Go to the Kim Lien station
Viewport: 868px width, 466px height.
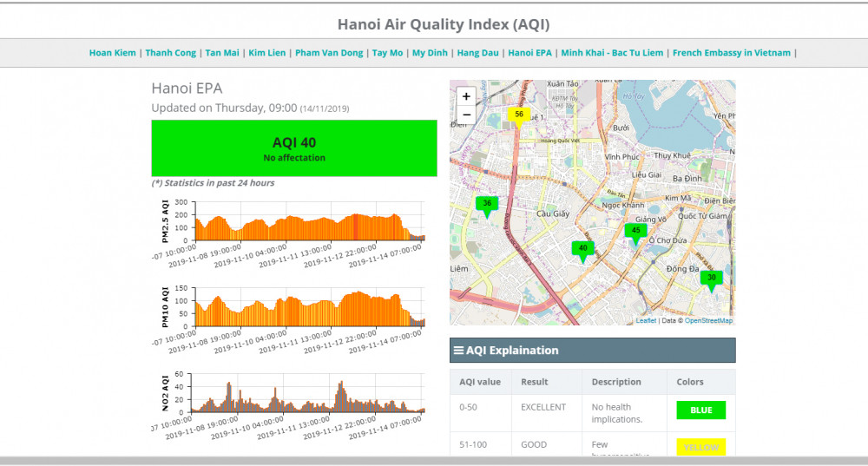click(266, 53)
